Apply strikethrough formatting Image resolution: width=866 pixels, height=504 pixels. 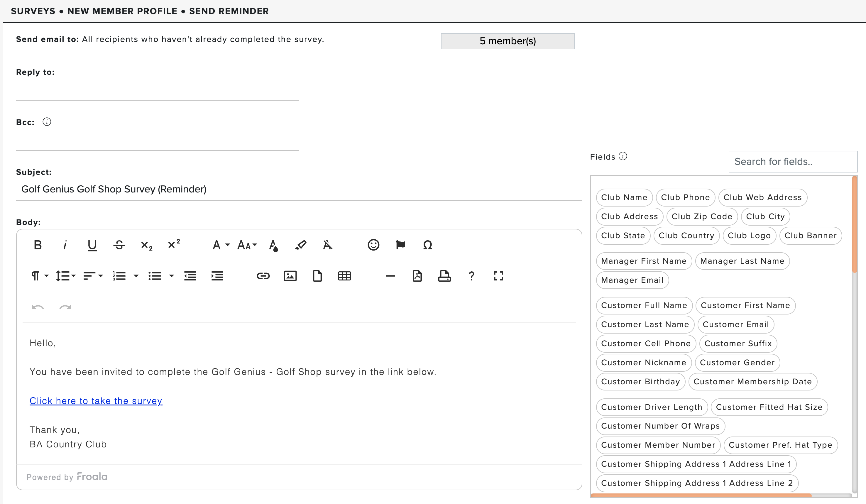coord(119,245)
